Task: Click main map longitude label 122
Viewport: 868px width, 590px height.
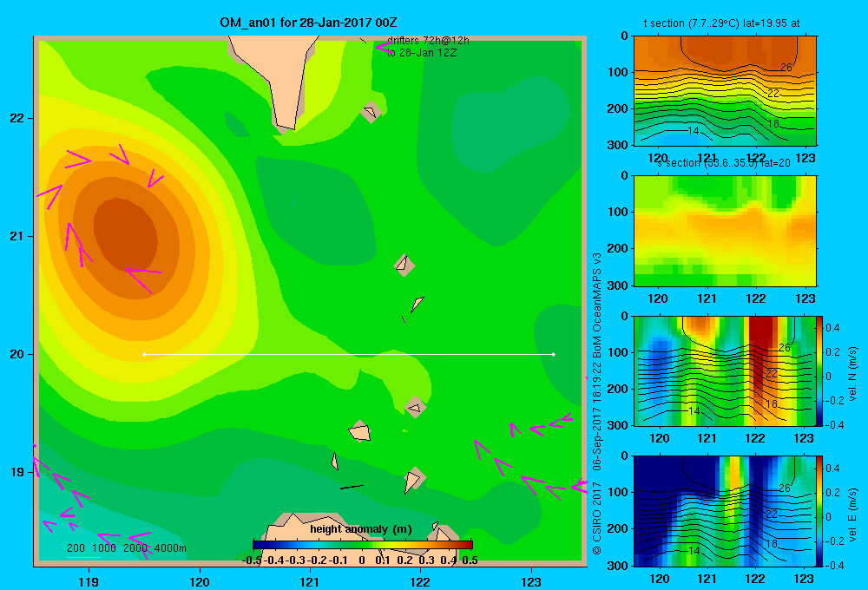Action: (x=420, y=581)
